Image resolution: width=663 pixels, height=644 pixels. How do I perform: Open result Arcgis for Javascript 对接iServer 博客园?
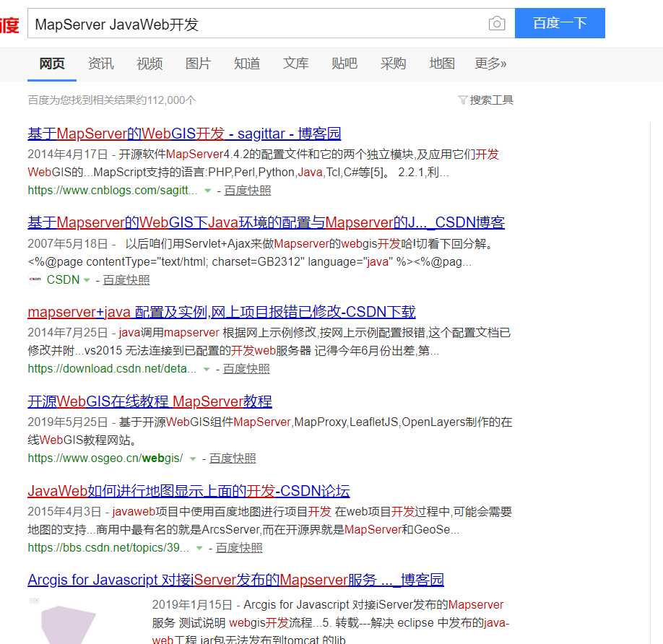click(x=236, y=580)
